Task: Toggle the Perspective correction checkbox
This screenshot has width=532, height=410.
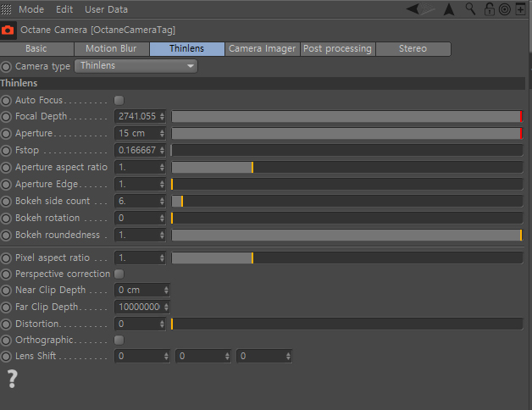Action: point(119,274)
